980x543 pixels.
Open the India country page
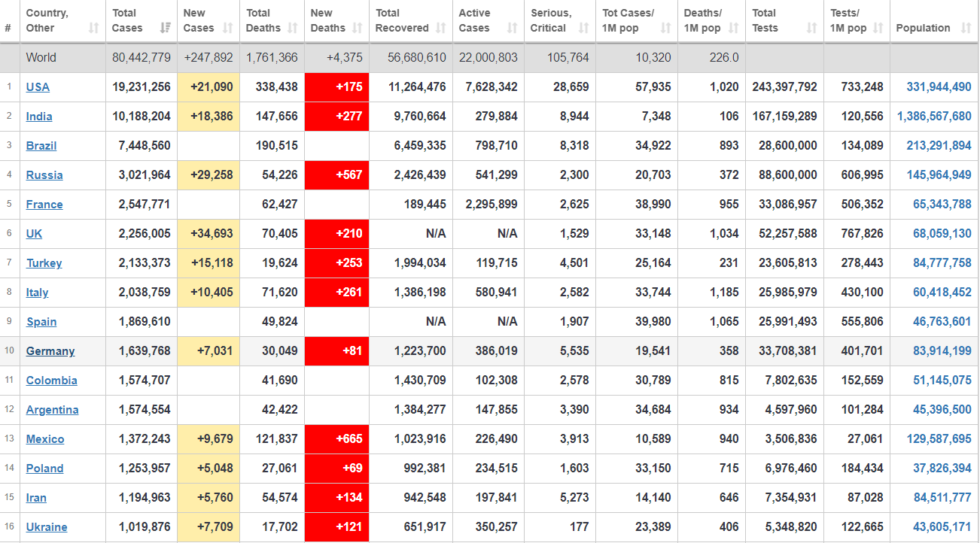[x=39, y=117]
